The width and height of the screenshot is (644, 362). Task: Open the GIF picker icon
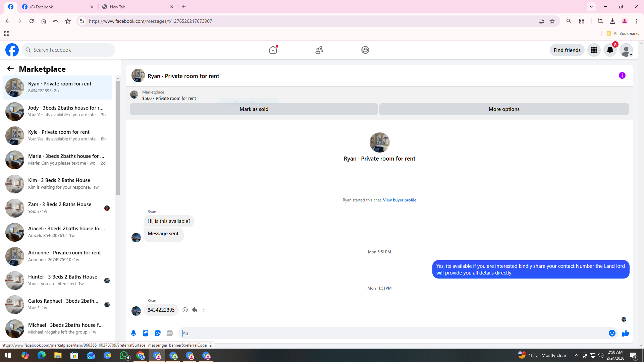[x=170, y=333]
